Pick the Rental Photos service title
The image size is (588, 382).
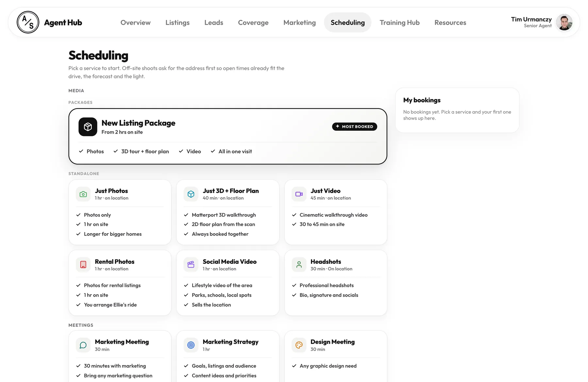(x=115, y=262)
